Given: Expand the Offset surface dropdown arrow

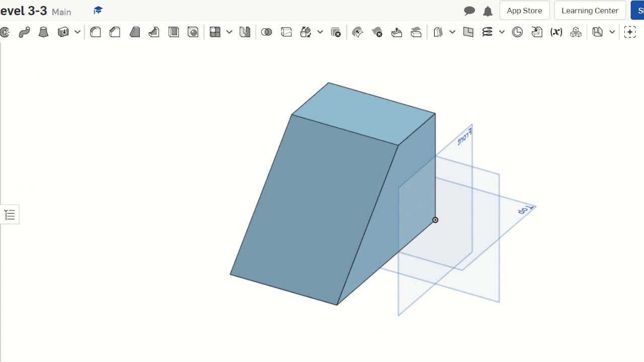Looking at the screenshot, I should 452,32.
